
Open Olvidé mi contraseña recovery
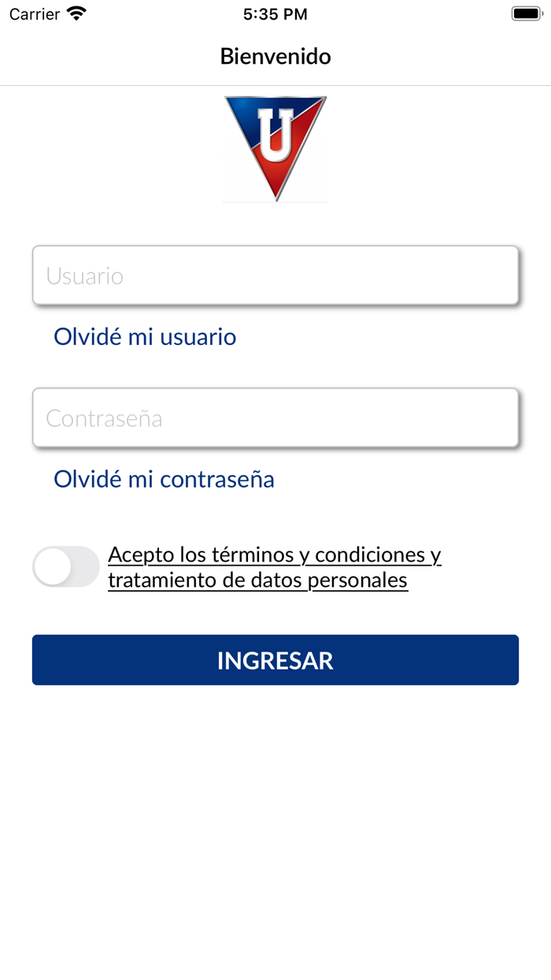click(x=163, y=479)
